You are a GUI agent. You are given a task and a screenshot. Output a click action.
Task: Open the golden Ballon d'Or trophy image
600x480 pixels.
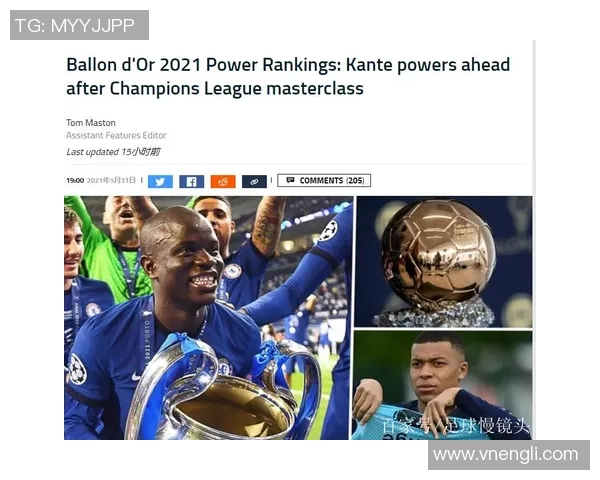(444, 262)
